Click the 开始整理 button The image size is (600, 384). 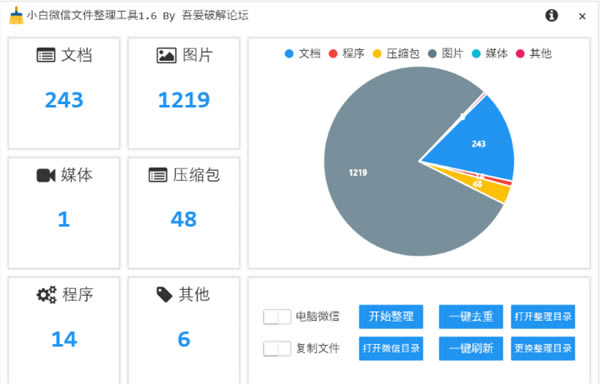(391, 317)
